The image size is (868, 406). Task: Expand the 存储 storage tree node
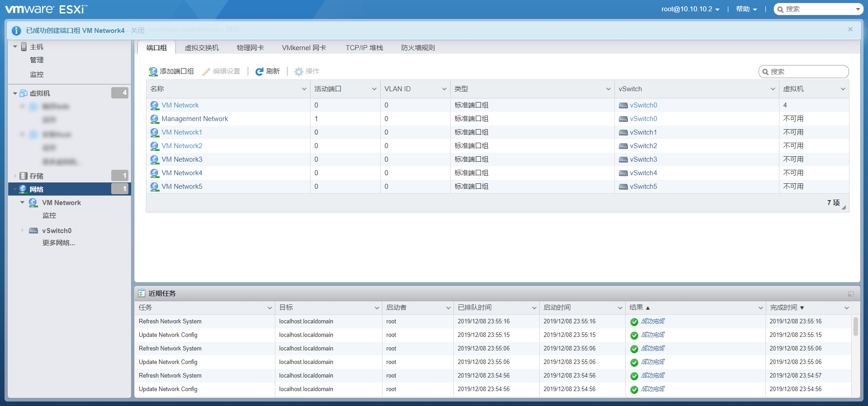click(15, 176)
